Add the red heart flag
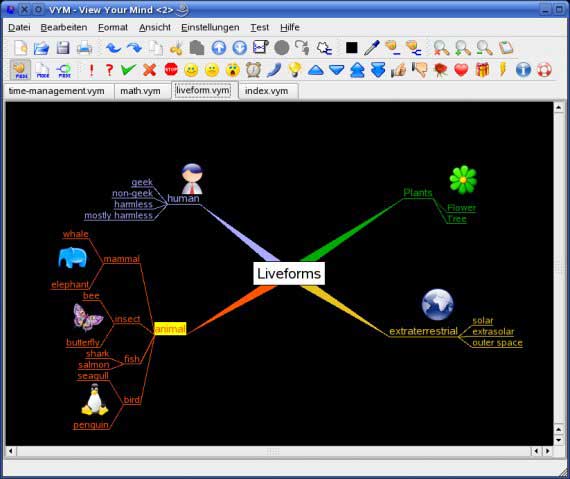This screenshot has height=479, width=570. click(461, 70)
